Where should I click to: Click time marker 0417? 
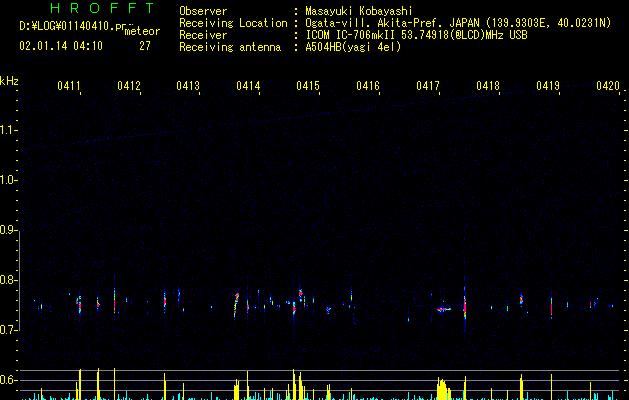[x=428, y=85]
